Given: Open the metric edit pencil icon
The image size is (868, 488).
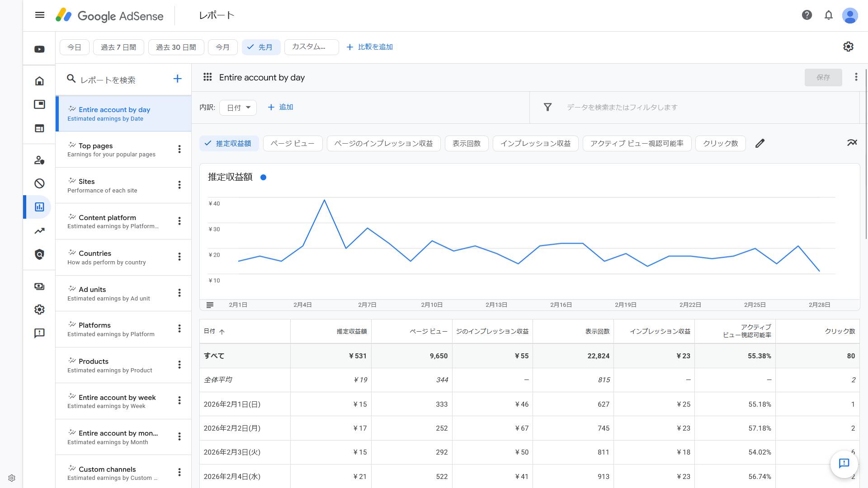Looking at the screenshot, I should (x=760, y=143).
